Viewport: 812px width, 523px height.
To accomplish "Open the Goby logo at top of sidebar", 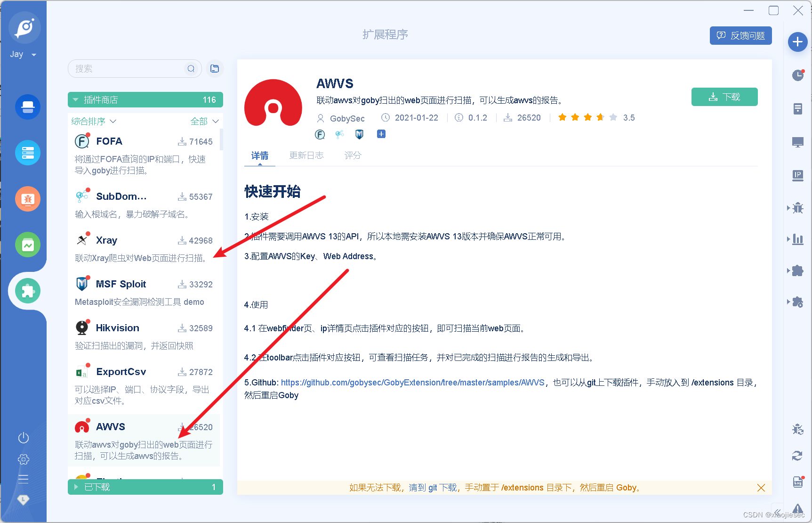I will (x=24, y=28).
